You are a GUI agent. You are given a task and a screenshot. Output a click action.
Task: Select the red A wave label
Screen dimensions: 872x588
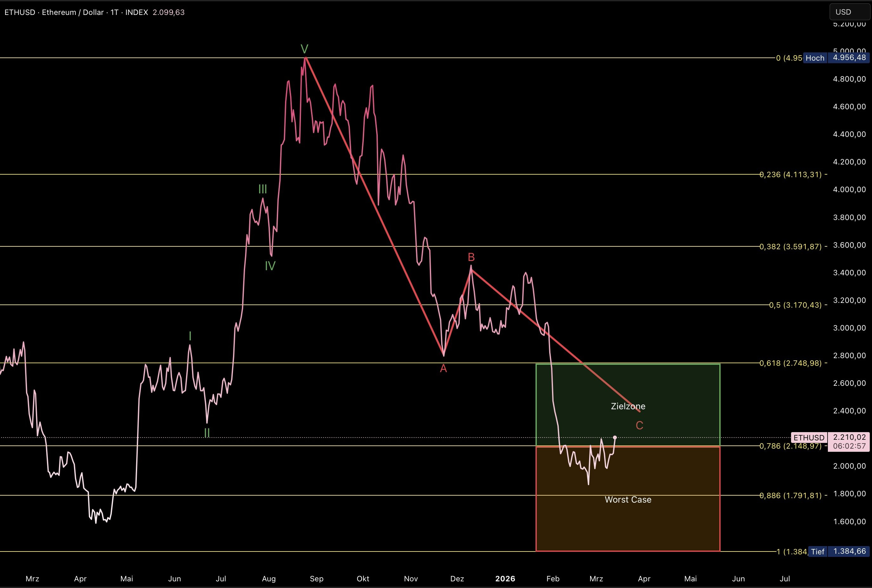[x=443, y=369]
